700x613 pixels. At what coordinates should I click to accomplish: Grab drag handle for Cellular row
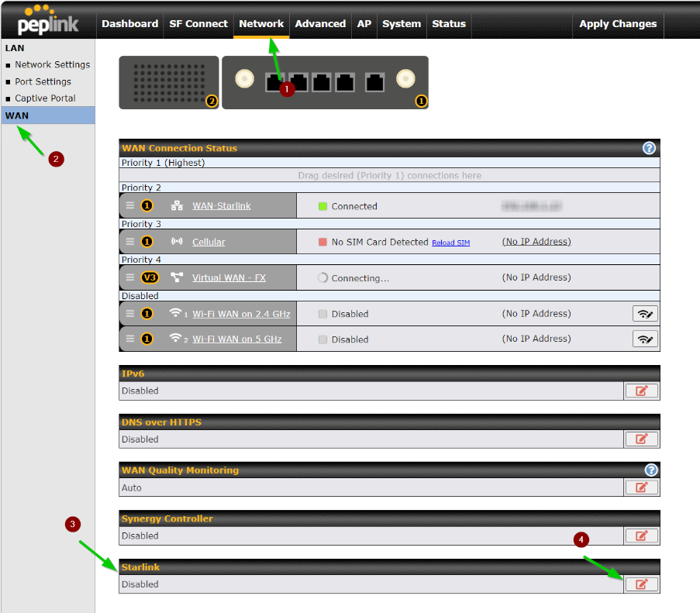click(130, 241)
